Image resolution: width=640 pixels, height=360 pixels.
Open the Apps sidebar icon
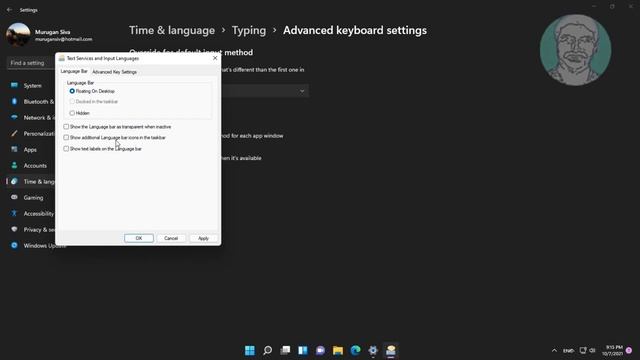pyautogui.click(x=14, y=149)
